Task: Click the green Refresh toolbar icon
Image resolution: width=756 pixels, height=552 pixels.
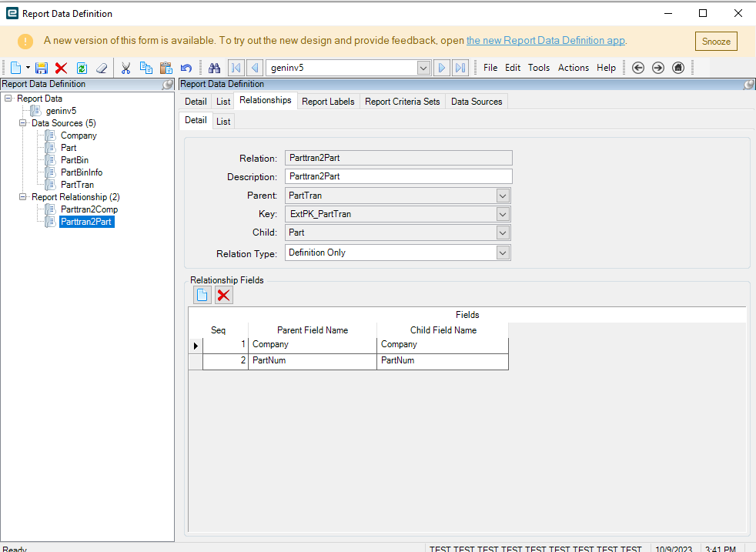Action: [x=82, y=68]
